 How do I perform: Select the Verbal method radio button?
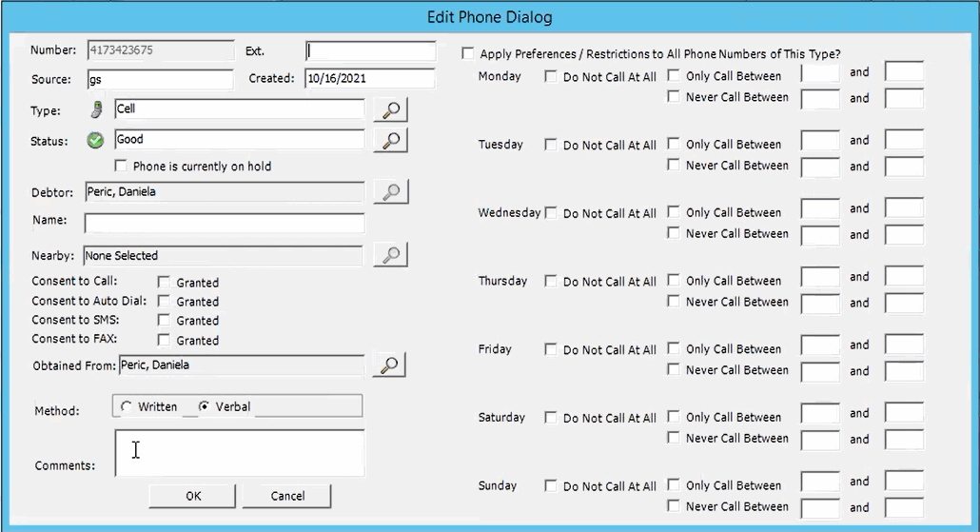[x=204, y=407]
